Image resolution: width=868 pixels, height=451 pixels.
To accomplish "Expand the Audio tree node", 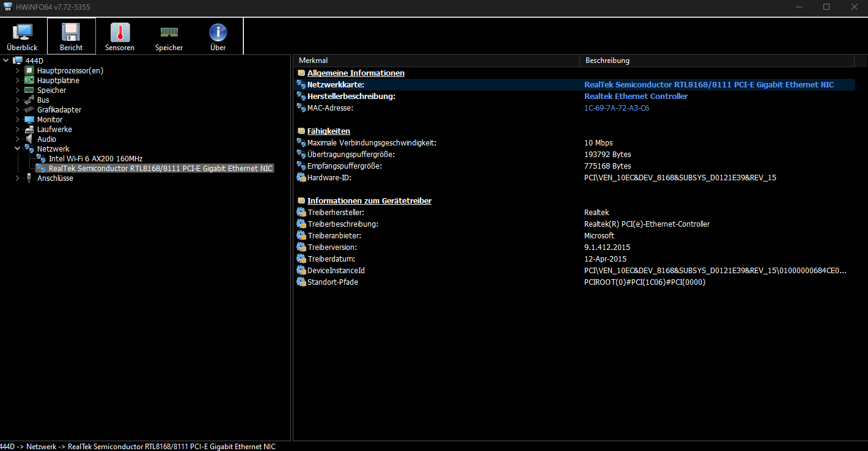I will point(17,139).
